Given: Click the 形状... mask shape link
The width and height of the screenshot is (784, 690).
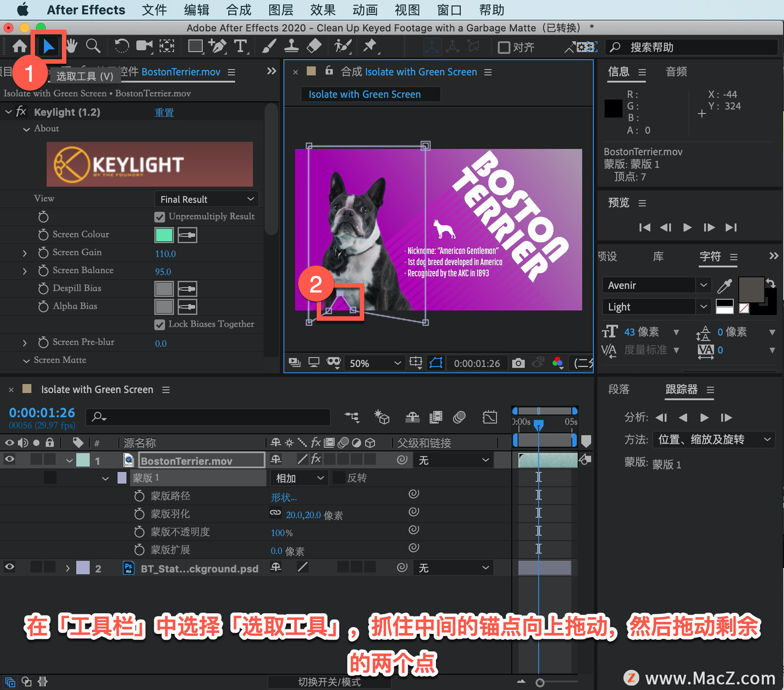Looking at the screenshot, I should click(x=284, y=497).
